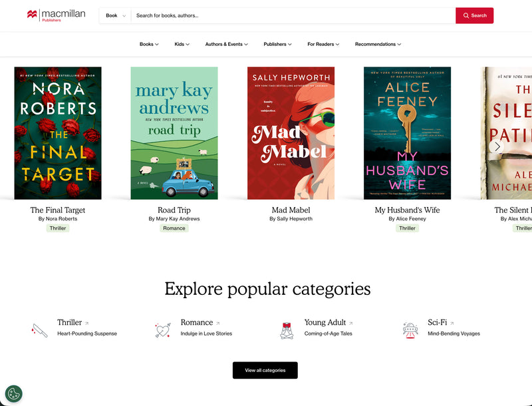Open My Husband's Wife book cover
Viewport: 532px width, 406px height.
(x=407, y=133)
